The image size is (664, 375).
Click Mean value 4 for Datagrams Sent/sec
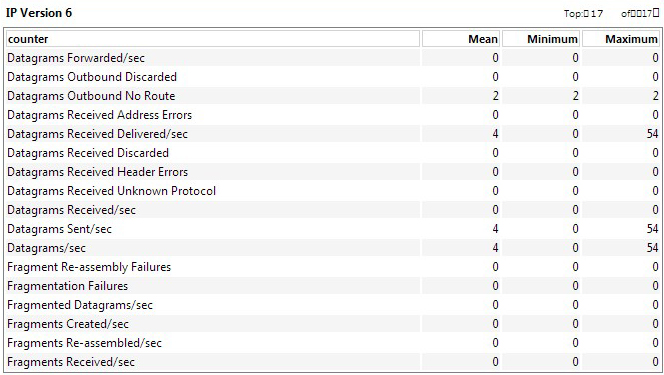click(x=495, y=229)
